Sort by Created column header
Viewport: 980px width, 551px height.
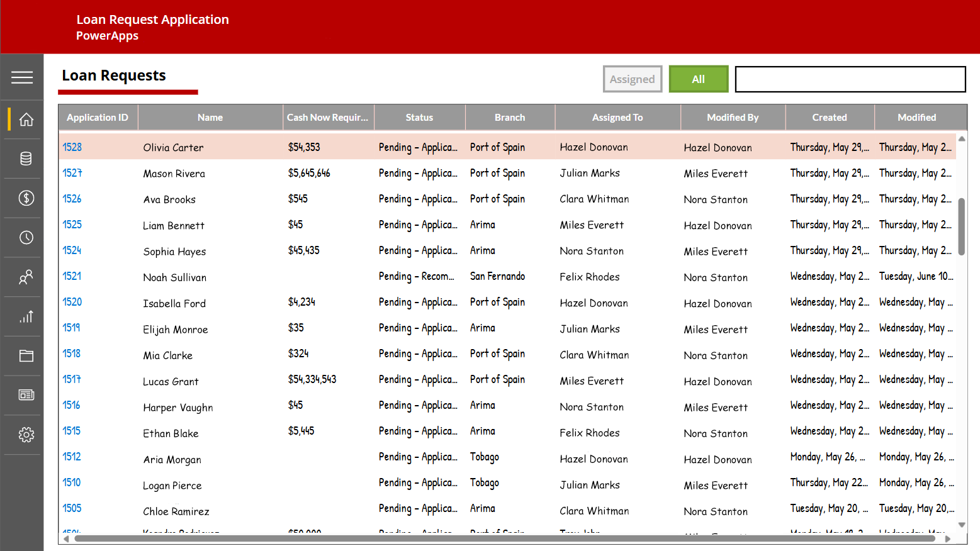[830, 118]
